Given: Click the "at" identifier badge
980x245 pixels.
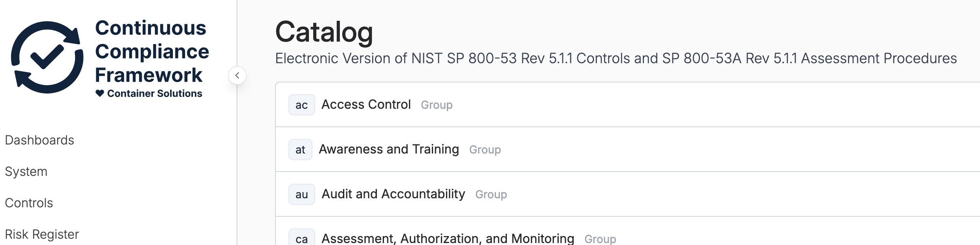Looking at the screenshot, I should pos(300,150).
